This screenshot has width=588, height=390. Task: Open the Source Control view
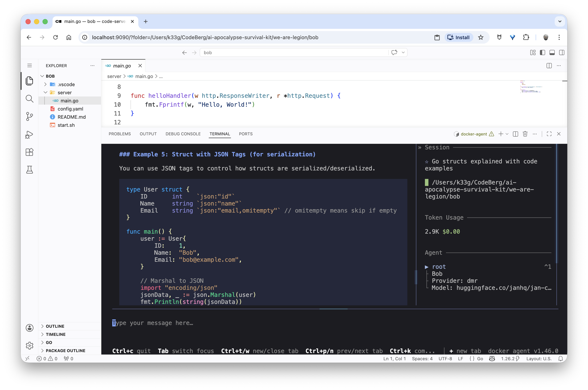(x=29, y=116)
